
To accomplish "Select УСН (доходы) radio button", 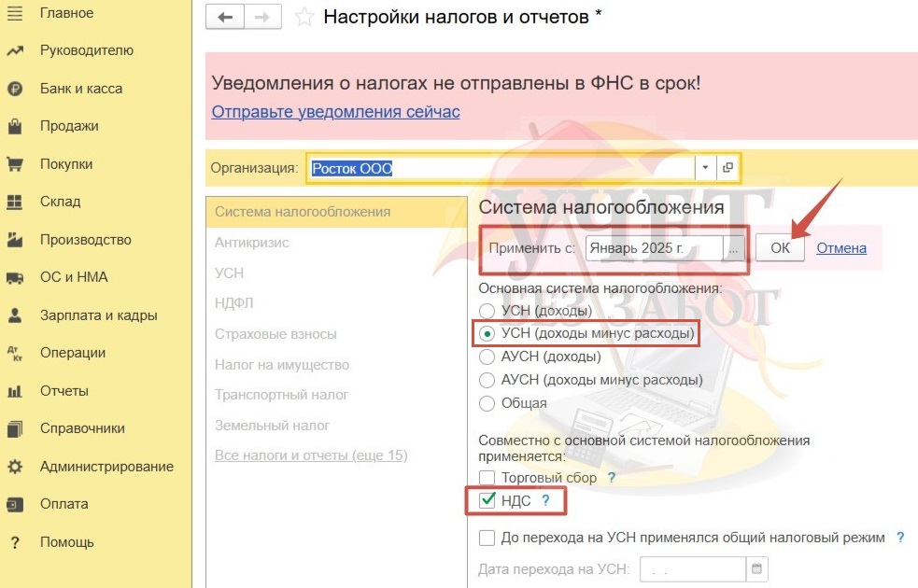I will click(x=487, y=311).
